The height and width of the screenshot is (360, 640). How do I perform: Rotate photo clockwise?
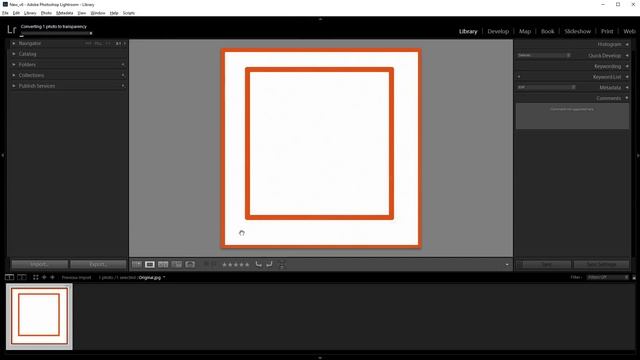269,264
